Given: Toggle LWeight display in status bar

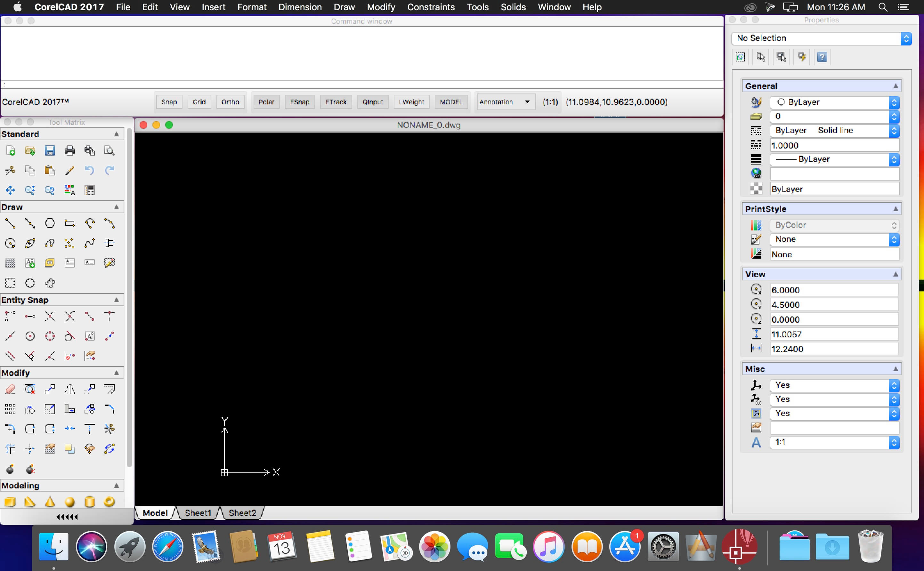Looking at the screenshot, I should click(x=411, y=102).
